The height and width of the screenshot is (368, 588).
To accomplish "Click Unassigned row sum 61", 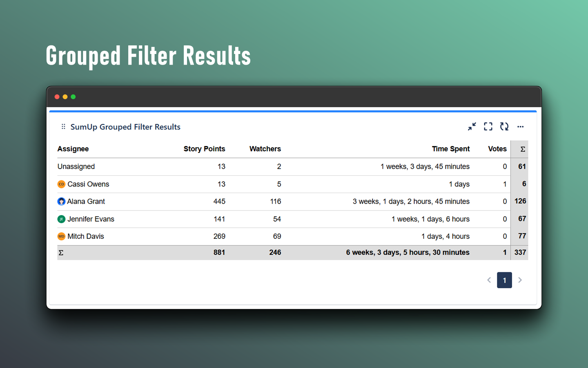I will point(522,166).
